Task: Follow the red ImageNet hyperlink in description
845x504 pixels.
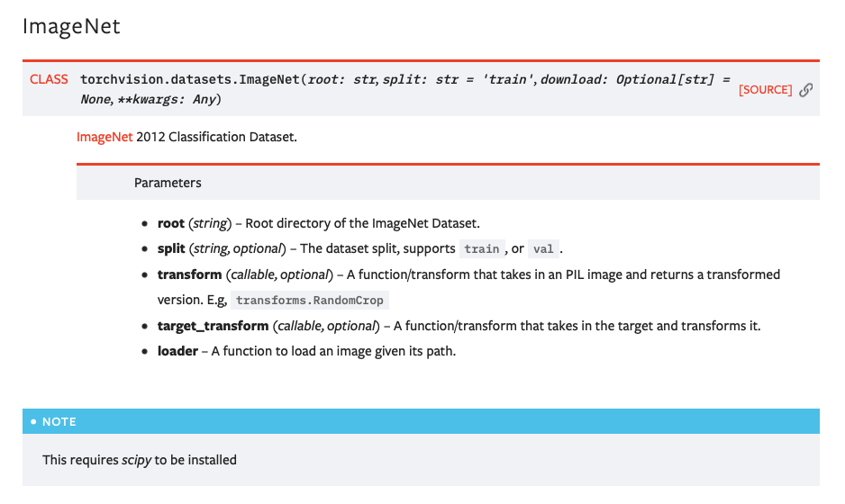Action: [104, 137]
